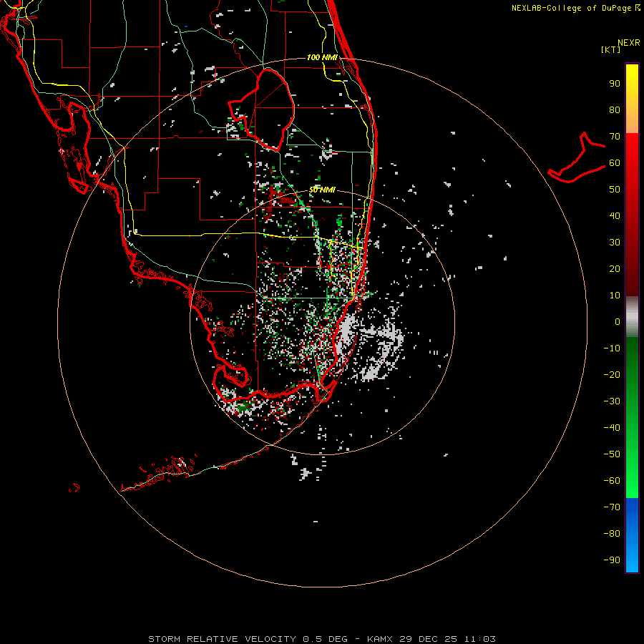
Task: Click the 0 value on the velocity scale
Action: point(618,321)
